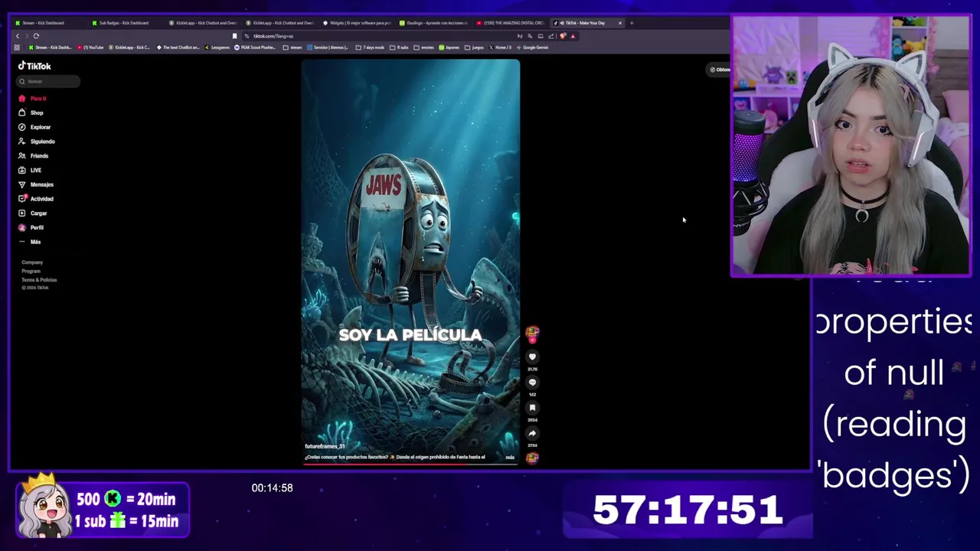Image resolution: width=980 pixels, height=551 pixels.
Task: Open futureframes_31 profile name
Action: click(325, 446)
